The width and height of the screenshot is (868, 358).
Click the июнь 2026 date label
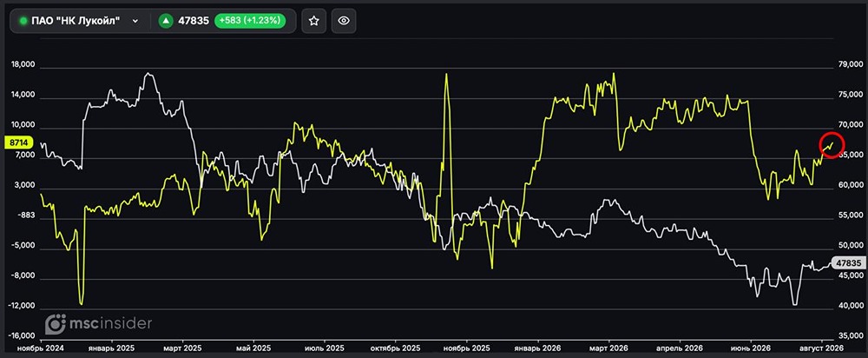pos(751,348)
